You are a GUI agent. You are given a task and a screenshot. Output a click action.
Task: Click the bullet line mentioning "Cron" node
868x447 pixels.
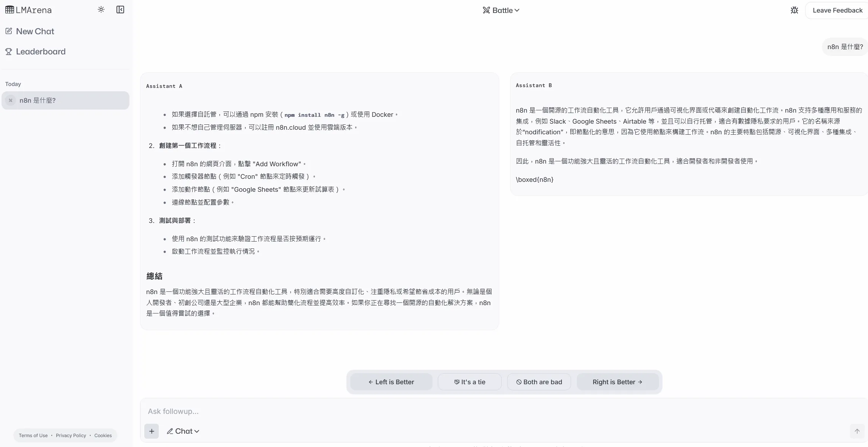(244, 177)
